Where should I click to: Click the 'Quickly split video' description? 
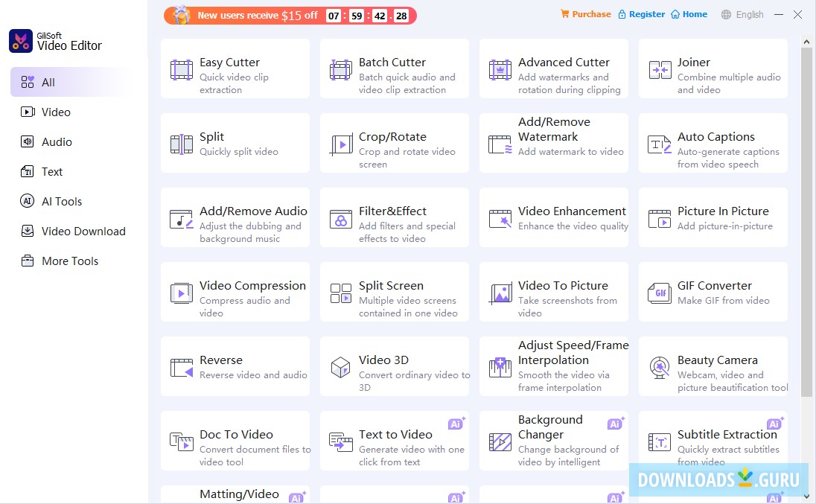coord(239,151)
